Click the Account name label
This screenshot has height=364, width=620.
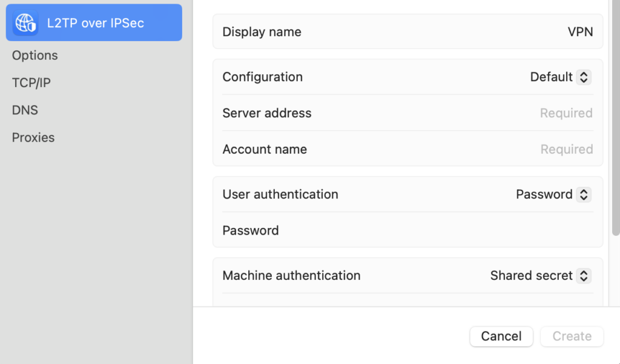(265, 149)
